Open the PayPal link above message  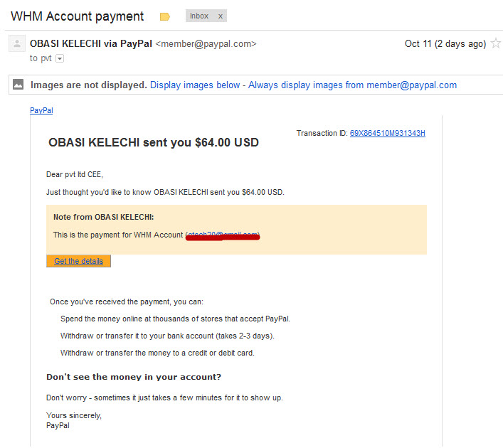(x=41, y=110)
